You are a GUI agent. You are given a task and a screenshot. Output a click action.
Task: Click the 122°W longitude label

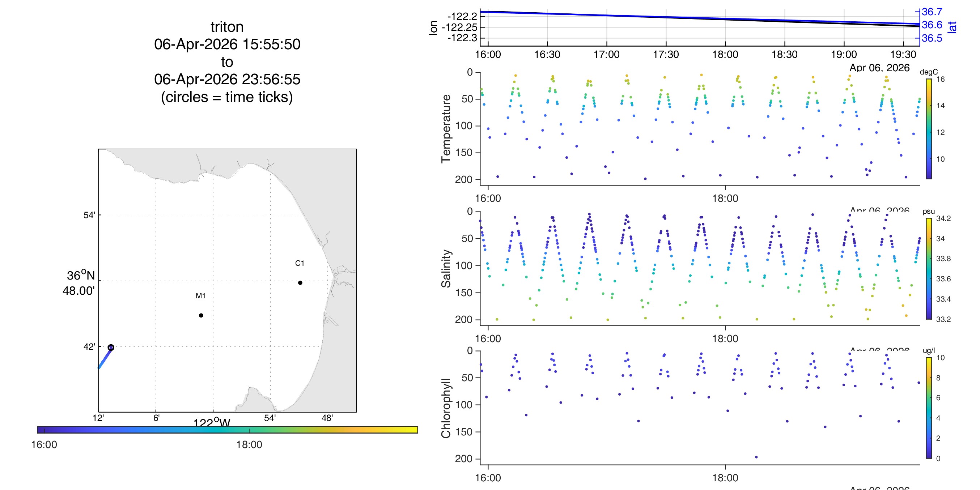pyautogui.click(x=212, y=423)
